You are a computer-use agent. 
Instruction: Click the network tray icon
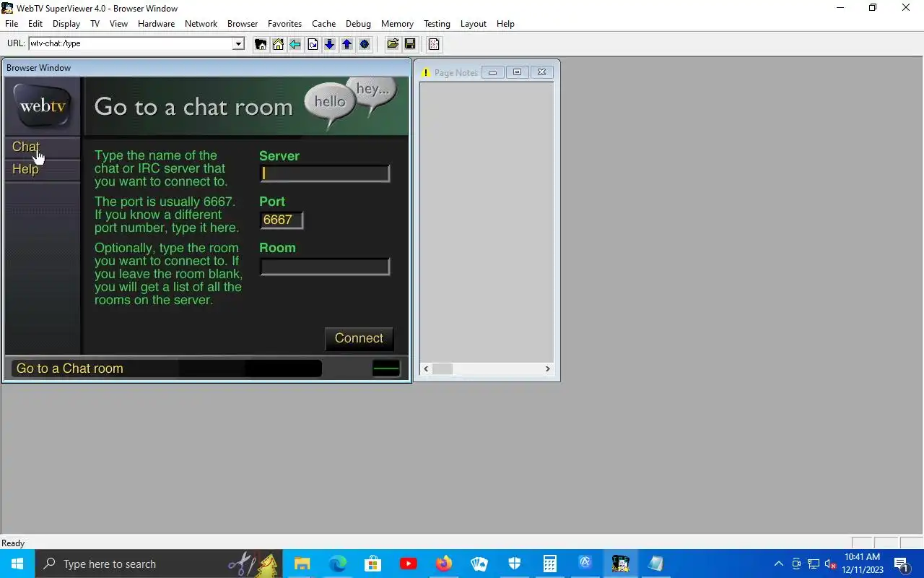814,564
